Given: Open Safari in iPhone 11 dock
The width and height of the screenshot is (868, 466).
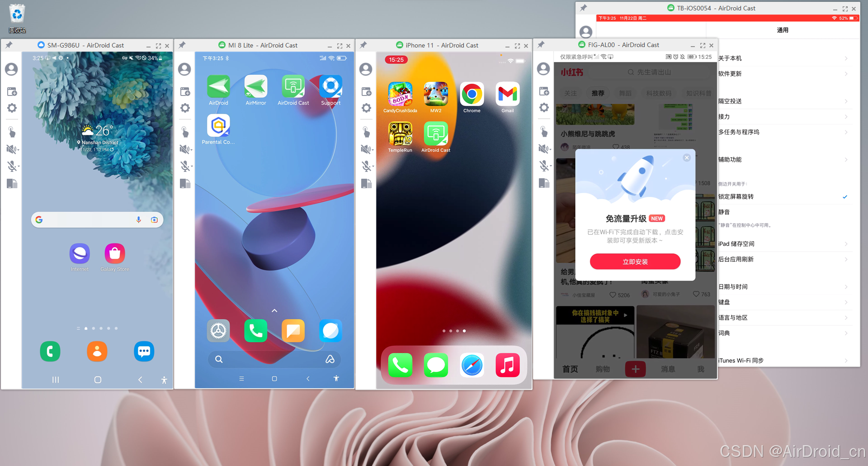Looking at the screenshot, I should click(472, 365).
